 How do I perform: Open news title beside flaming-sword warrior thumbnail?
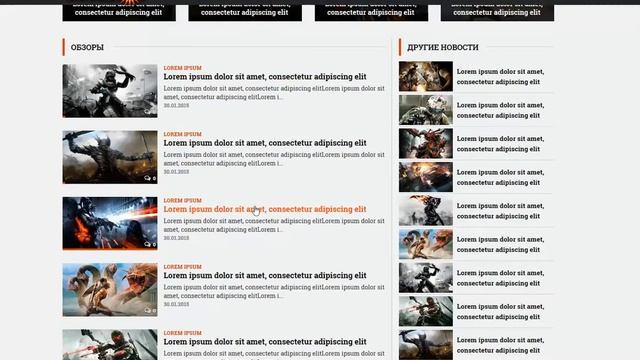point(500,211)
